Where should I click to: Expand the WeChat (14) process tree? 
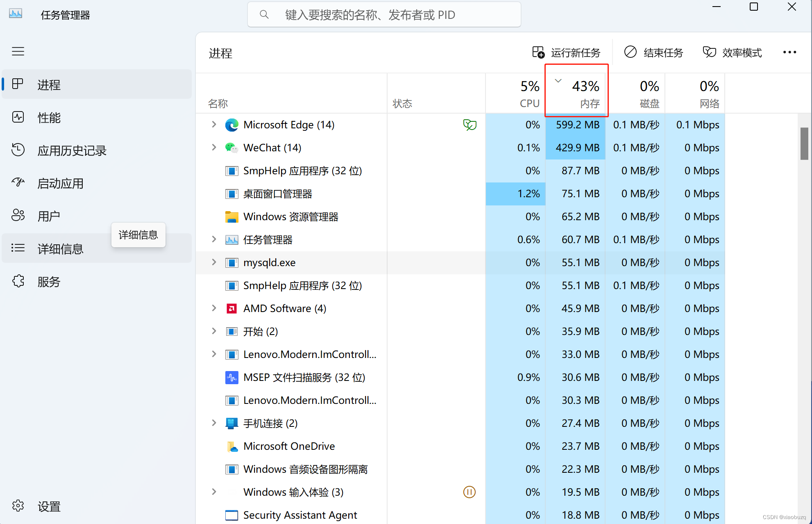[214, 147]
